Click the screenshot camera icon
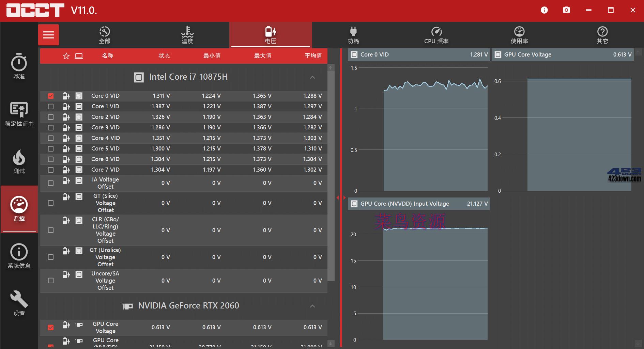Viewport: 644px width, 349px height. [566, 10]
